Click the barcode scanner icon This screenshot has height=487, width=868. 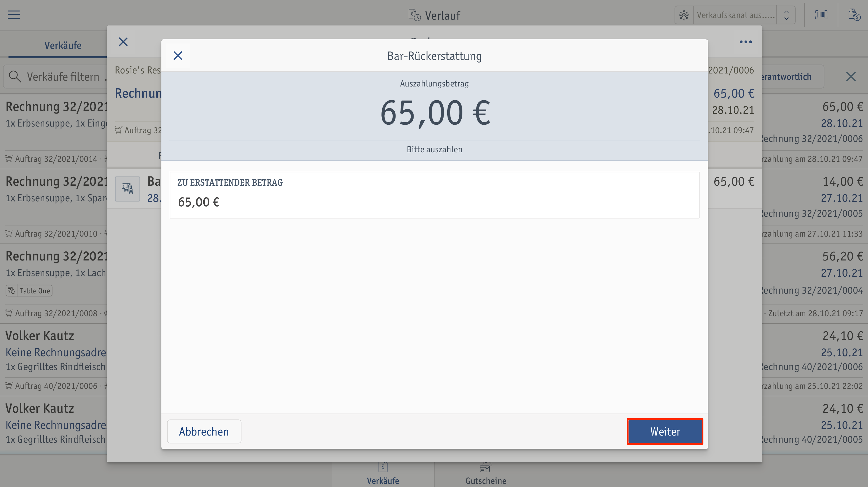821,15
